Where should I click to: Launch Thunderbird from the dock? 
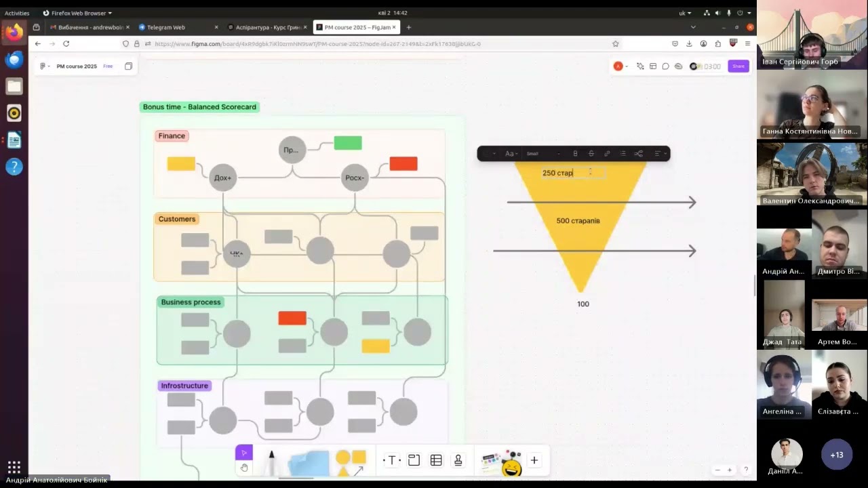click(14, 59)
